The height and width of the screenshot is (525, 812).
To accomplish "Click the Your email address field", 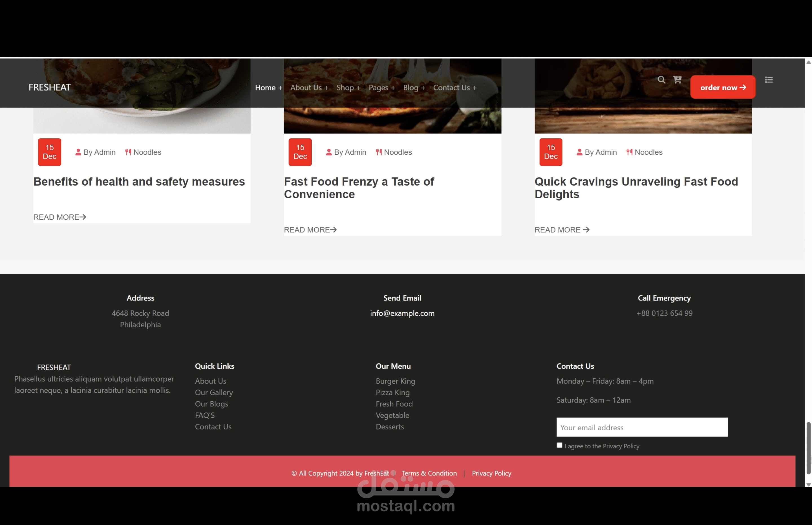I will click(x=642, y=427).
